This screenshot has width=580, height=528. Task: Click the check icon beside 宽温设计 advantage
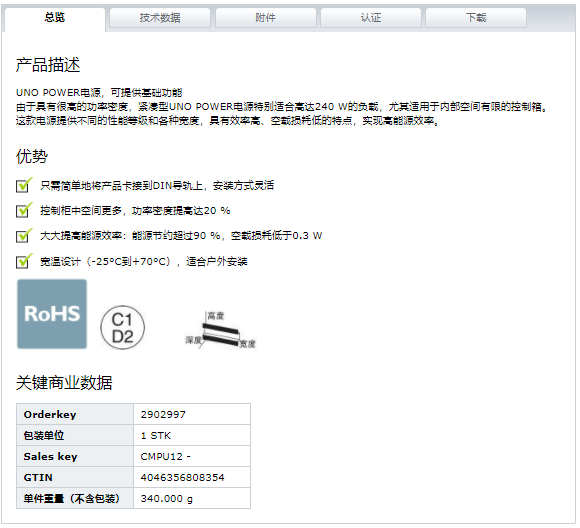(24, 261)
